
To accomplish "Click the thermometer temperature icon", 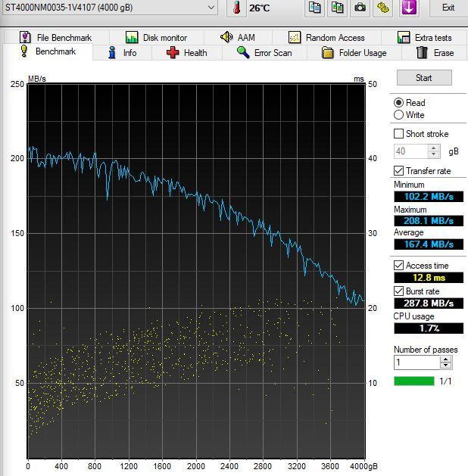I will coord(237,8).
